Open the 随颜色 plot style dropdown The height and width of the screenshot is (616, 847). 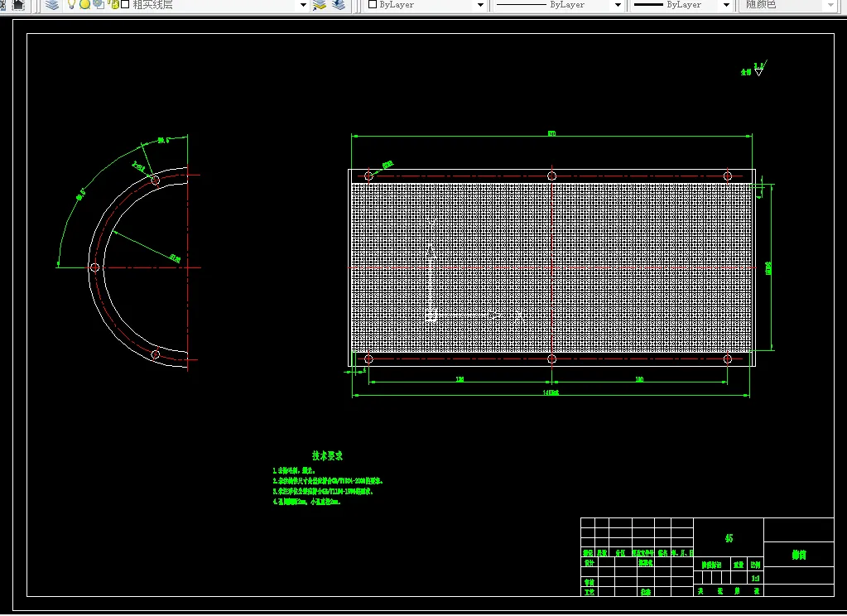click(830, 5)
